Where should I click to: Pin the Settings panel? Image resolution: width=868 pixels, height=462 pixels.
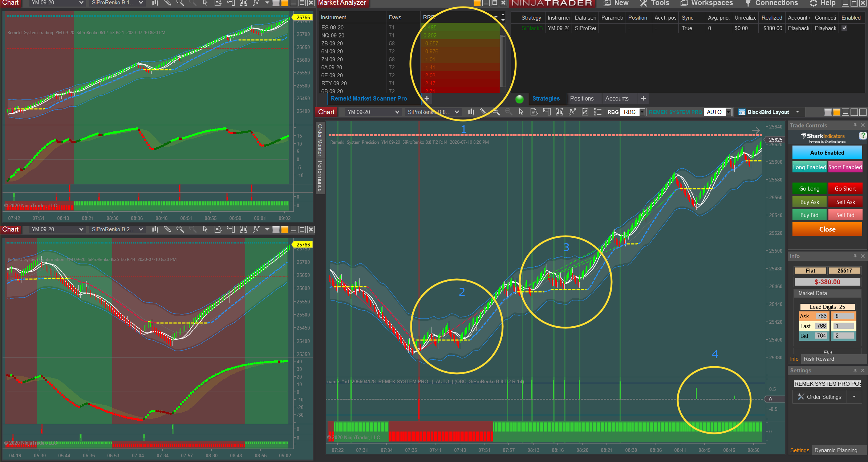(x=855, y=371)
